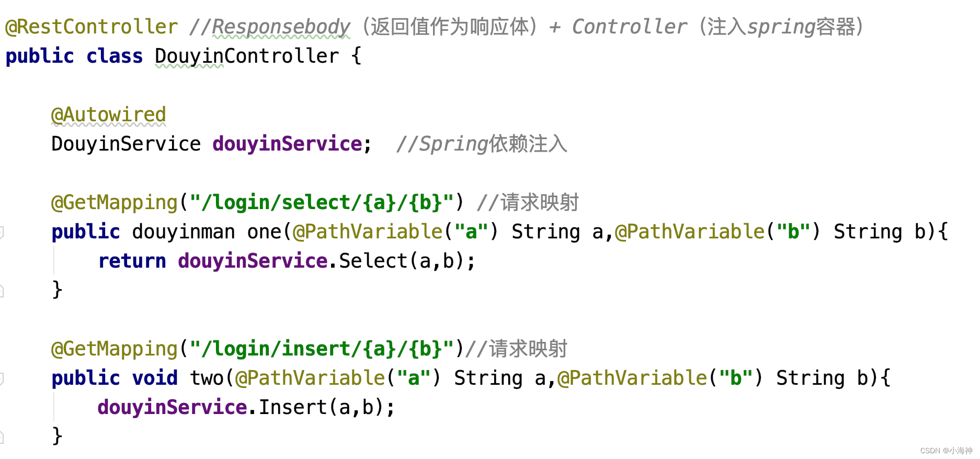Click fold end marker after Insert call

pos(2,437)
